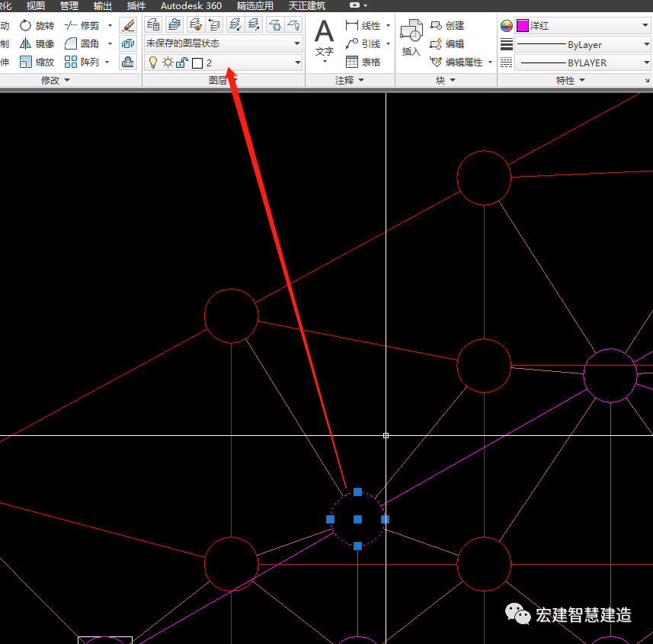Click the Insert block (插入) tool
This screenshot has width=653, height=644.
pos(411,38)
